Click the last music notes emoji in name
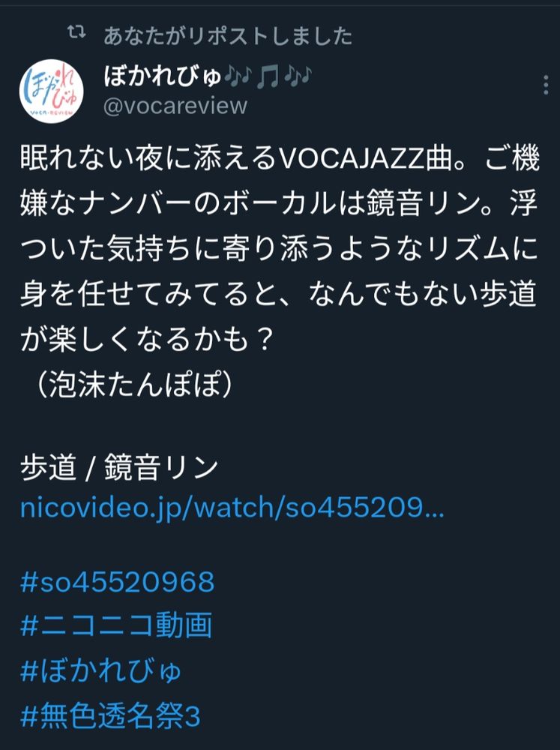Viewport: 560px width, 750px height. point(298,76)
